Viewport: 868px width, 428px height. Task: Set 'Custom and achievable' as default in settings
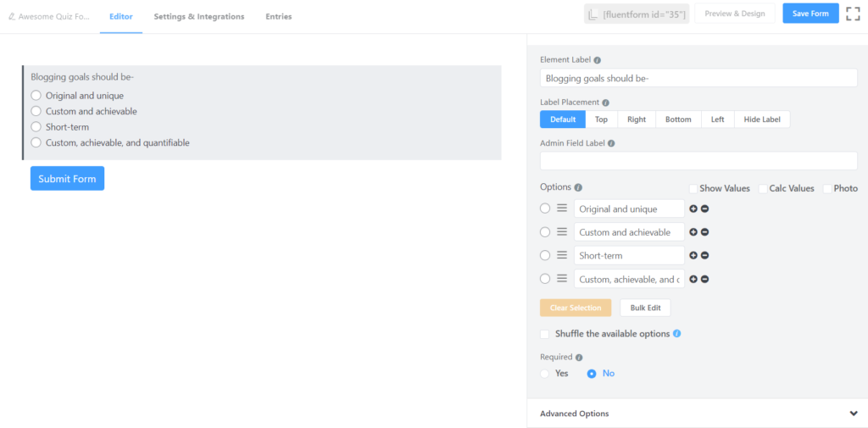click(x=545, y=231)
